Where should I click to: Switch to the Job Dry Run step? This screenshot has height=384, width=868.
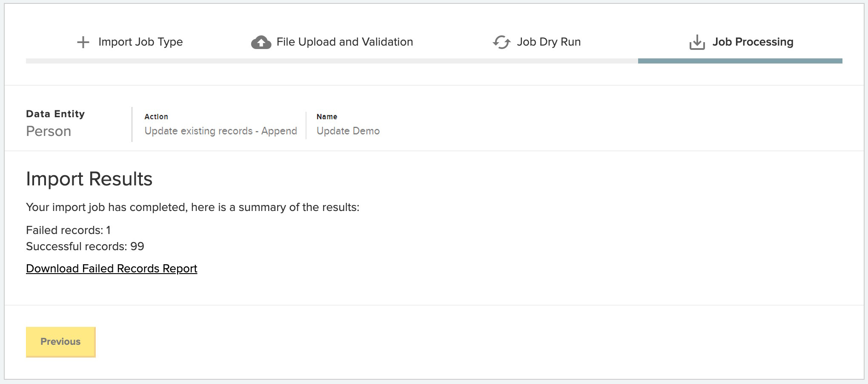coord(549,42)
